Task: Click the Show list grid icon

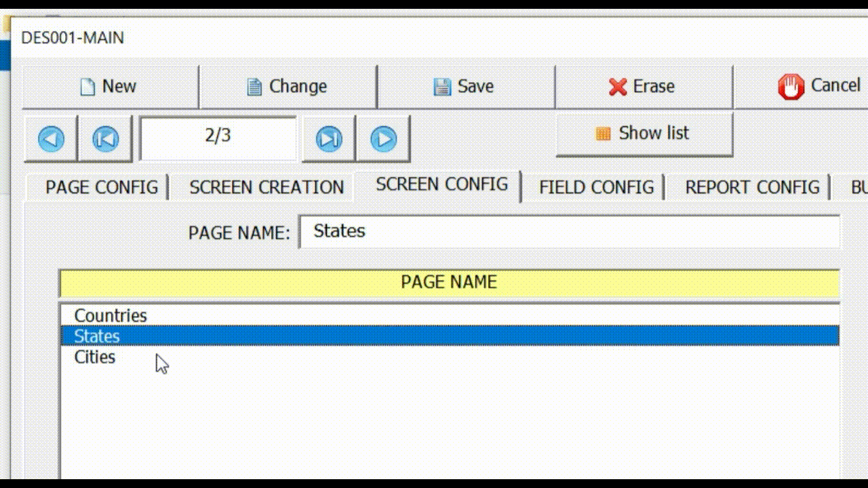Action: pyautogui.click(x=604, y=133)
